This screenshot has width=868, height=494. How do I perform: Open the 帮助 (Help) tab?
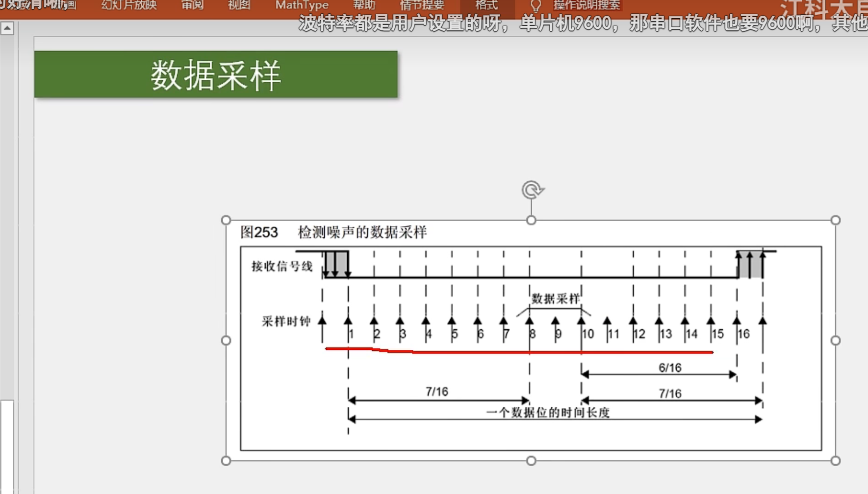point(364,6)
